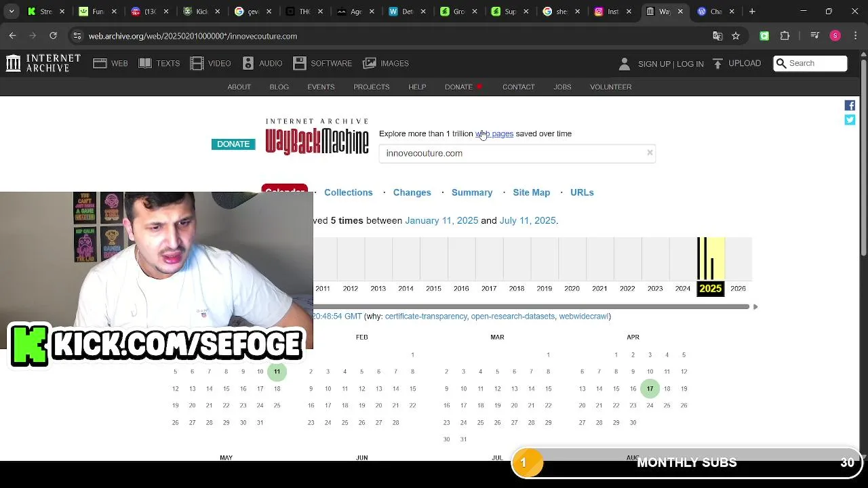Open the April 17 calendar capture

[650, 388]
